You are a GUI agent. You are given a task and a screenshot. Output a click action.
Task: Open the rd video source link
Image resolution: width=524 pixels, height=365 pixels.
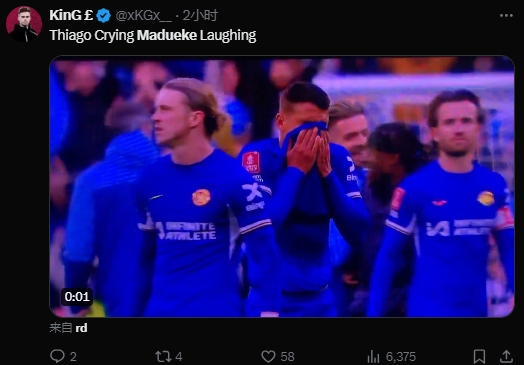point(81,328)
